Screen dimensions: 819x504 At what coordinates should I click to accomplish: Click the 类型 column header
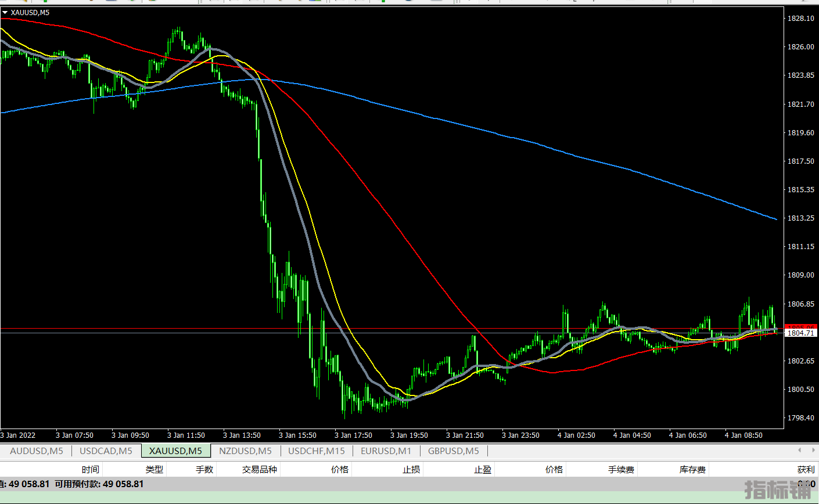click(154, 469)
